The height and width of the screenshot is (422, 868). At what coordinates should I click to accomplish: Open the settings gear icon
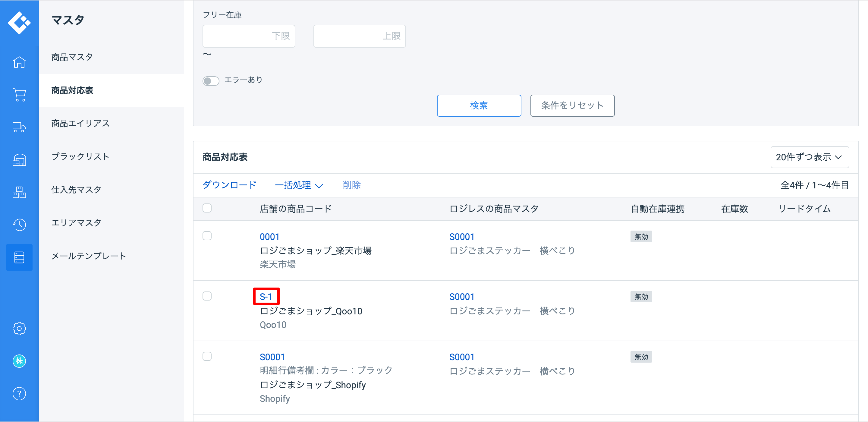pos(19,328)
